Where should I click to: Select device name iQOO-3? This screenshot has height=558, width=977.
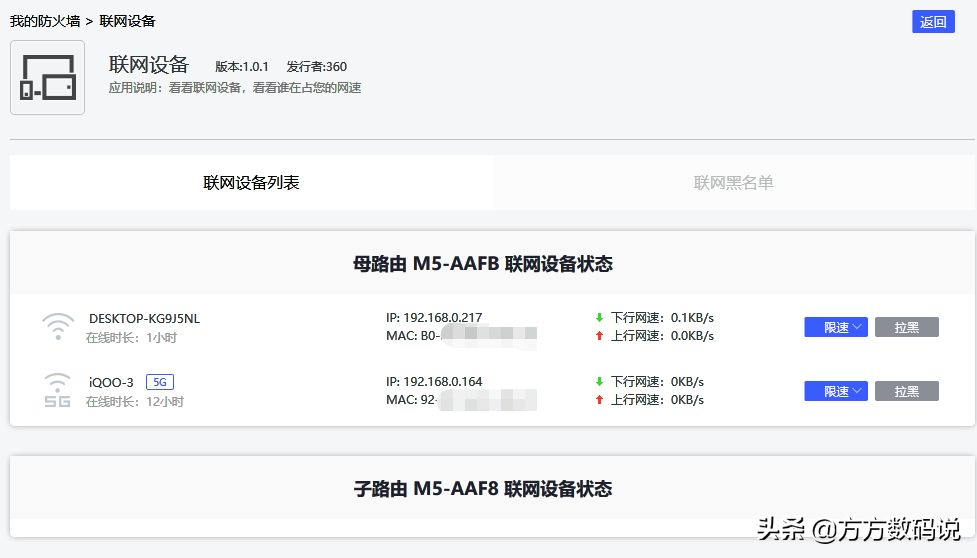111,382
